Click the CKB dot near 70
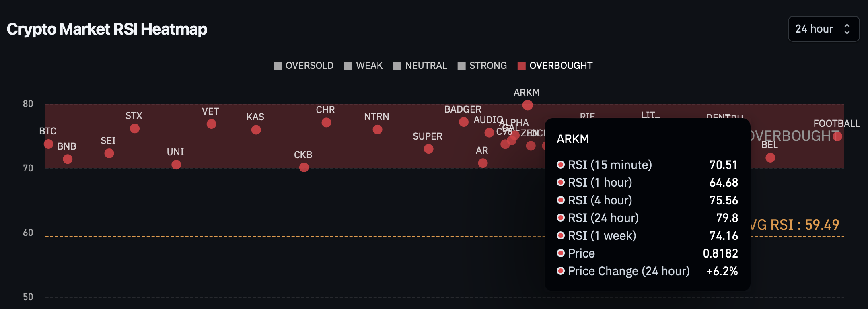Viewport: 868px width, 309px height. click(x=304, y=167)
